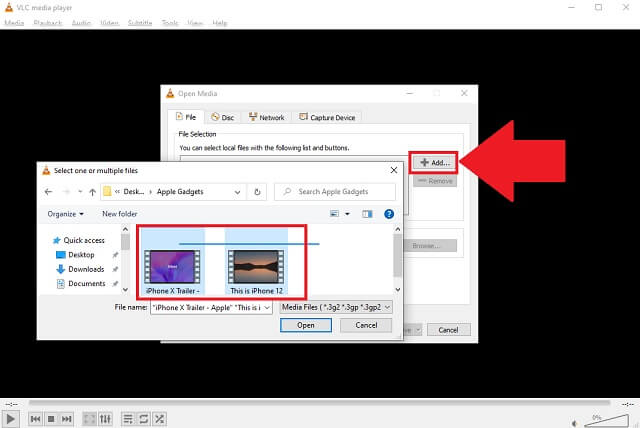Click the refresh folder icon
640x428 pixels.
pyautogui.click(x=257, y=192)
